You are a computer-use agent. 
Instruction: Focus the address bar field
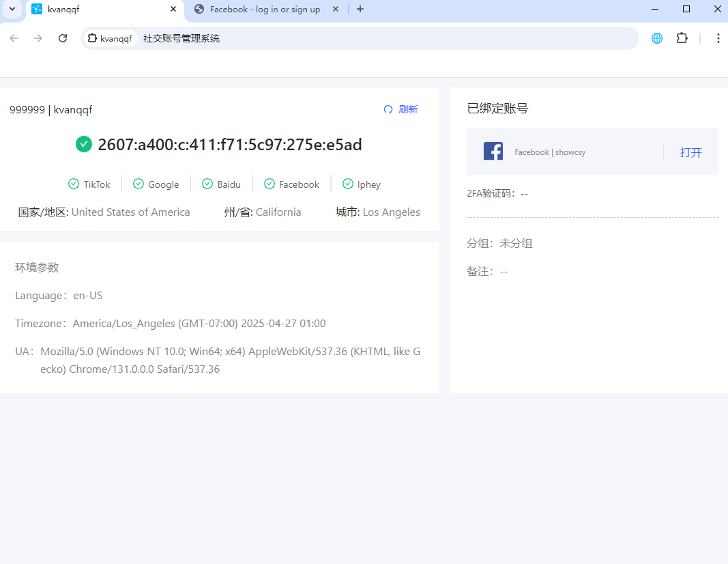pos(360,38)
